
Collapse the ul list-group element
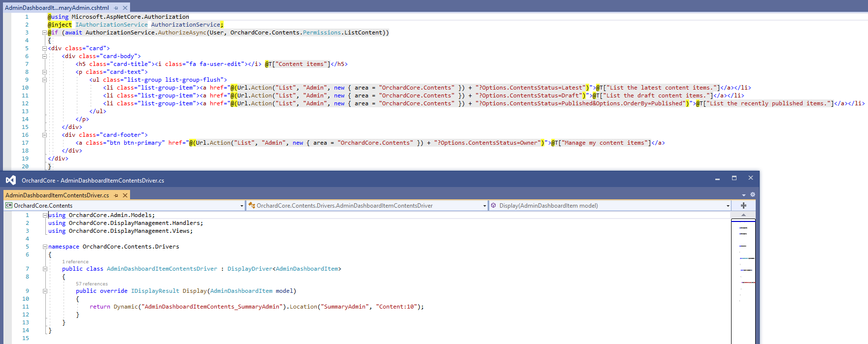click(x=44, y=80)
